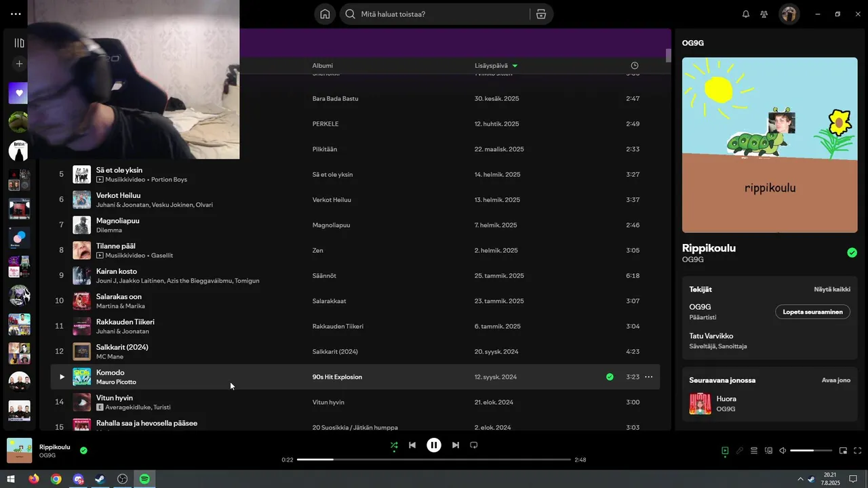Viewport: 868px width, 488px height.
Task: Open artist Mauro Picotto
Action: tap(116, 382)
